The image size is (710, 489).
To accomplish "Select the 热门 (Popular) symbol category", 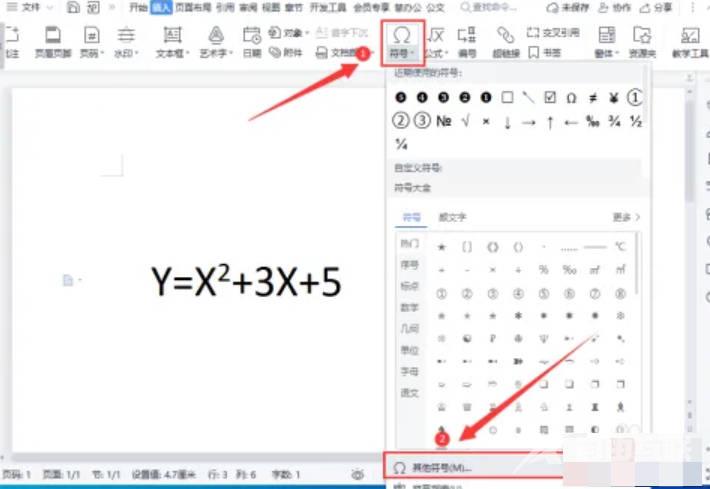I will coord(409,244).
